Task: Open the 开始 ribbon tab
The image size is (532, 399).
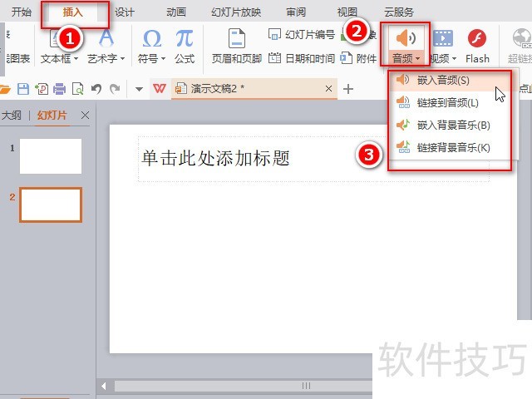Action: [21, 12]
